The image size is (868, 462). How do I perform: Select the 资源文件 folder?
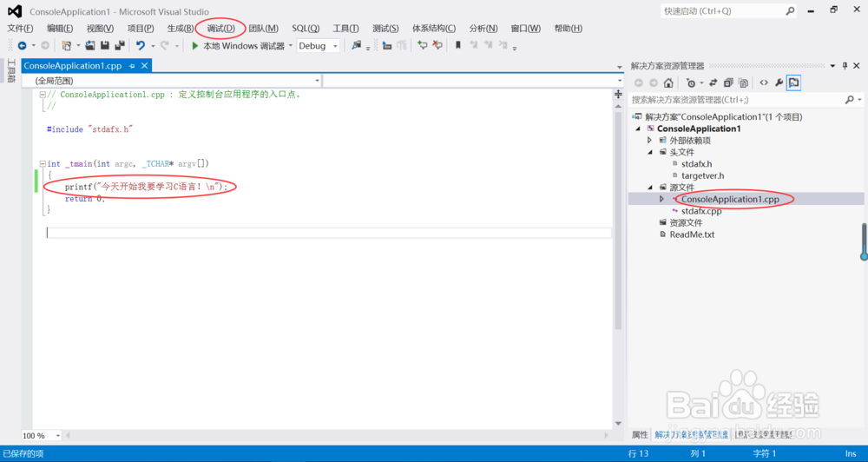(686, 222)
